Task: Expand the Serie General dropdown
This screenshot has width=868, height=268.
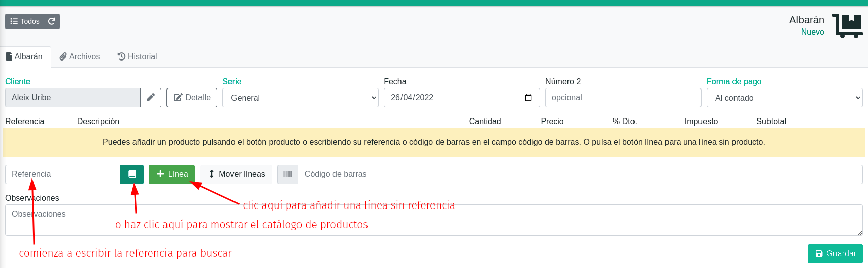Action: (x=301, y=98)
